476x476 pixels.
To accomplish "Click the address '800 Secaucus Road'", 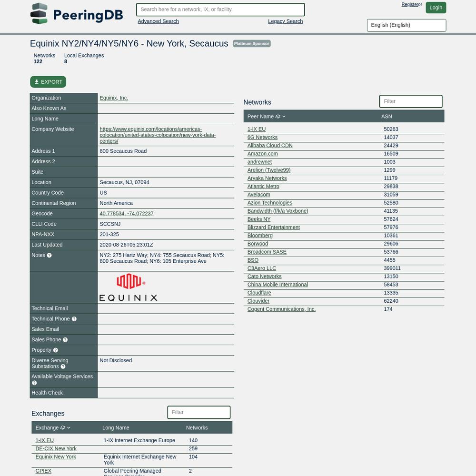I will click(x=123, y=151).
